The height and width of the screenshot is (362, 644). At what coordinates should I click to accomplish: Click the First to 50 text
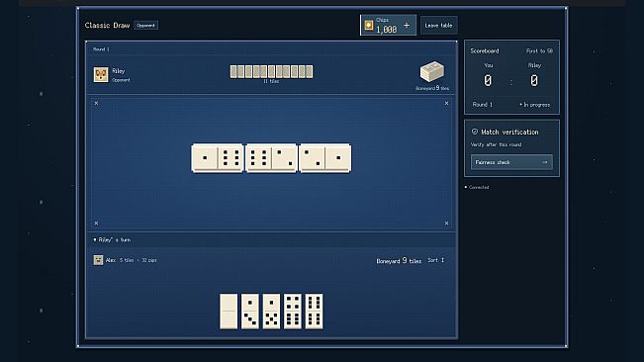(539, 50)
